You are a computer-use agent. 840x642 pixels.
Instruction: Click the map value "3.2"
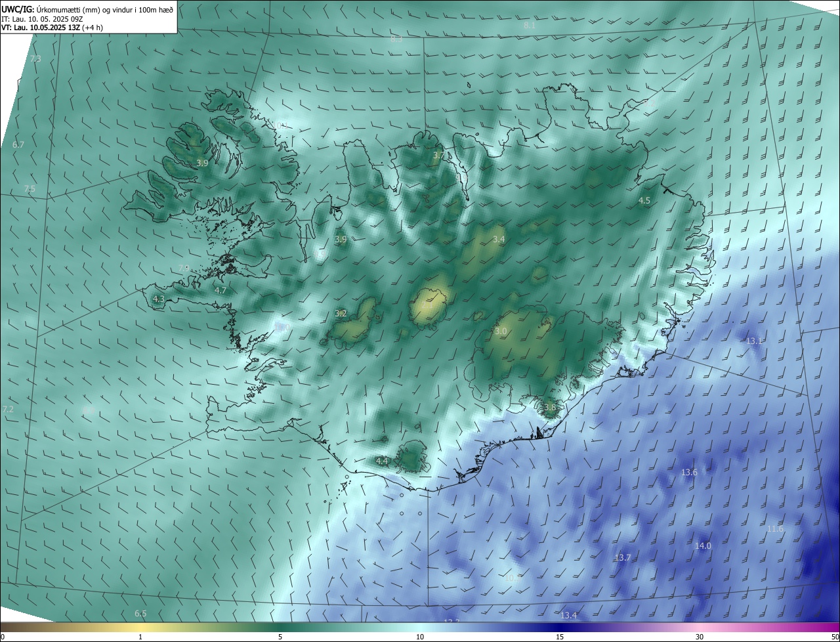pyautogui.click(x=341, y=314)
